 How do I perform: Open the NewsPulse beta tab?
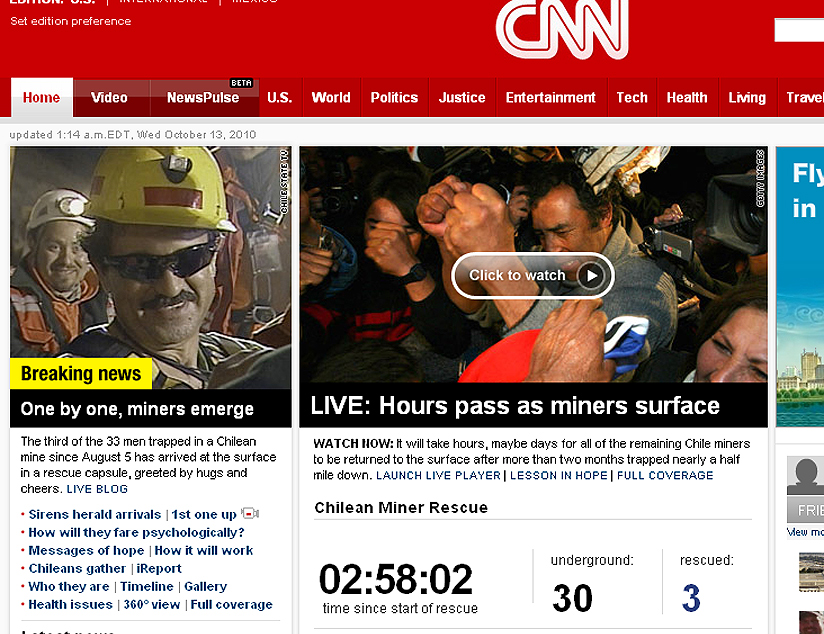203,97
